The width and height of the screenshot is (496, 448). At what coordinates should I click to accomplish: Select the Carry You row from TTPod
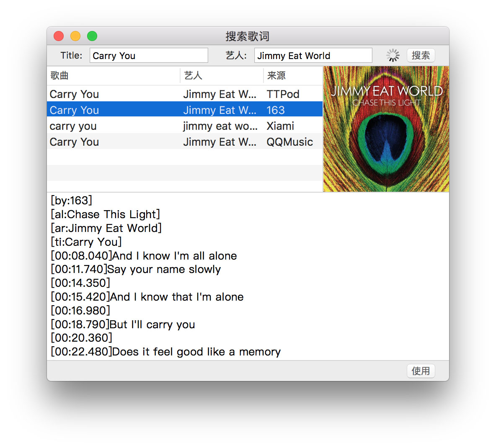[185, 94]
